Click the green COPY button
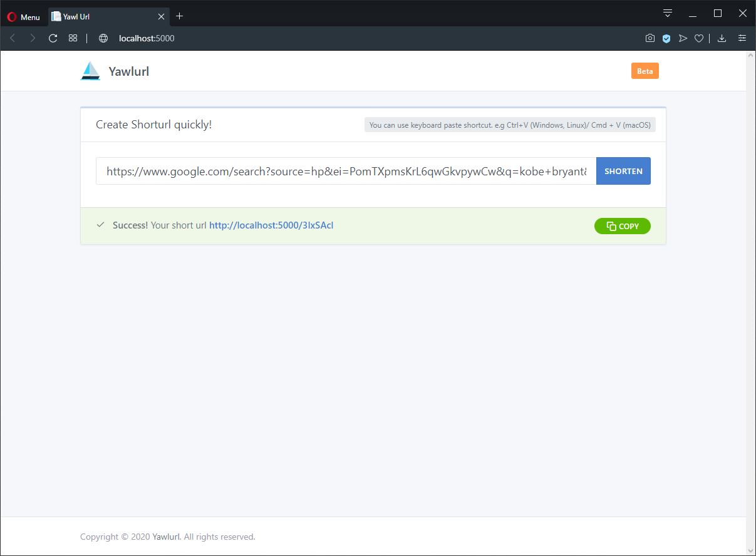The width and height of the screenshot is (756, 556). coord(623,226)
